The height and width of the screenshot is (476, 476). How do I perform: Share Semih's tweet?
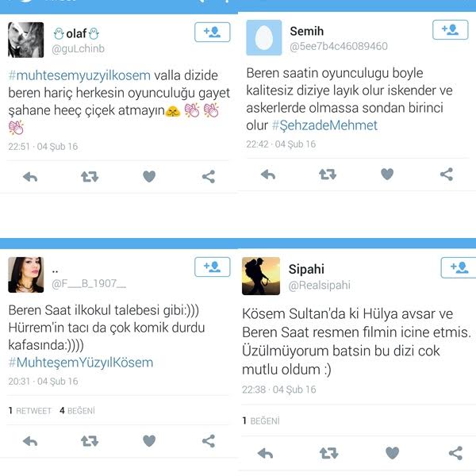(447, 175)
